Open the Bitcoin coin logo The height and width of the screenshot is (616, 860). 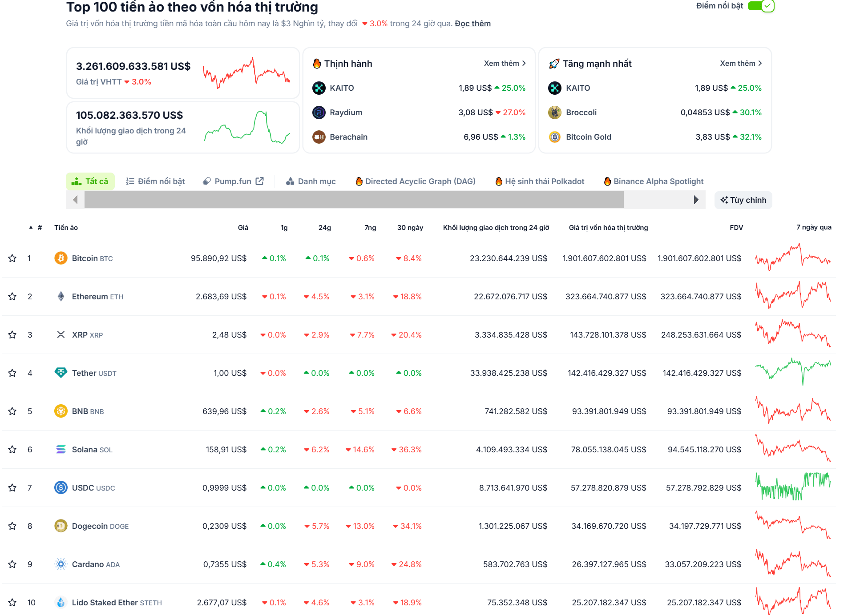click(61, 258)
